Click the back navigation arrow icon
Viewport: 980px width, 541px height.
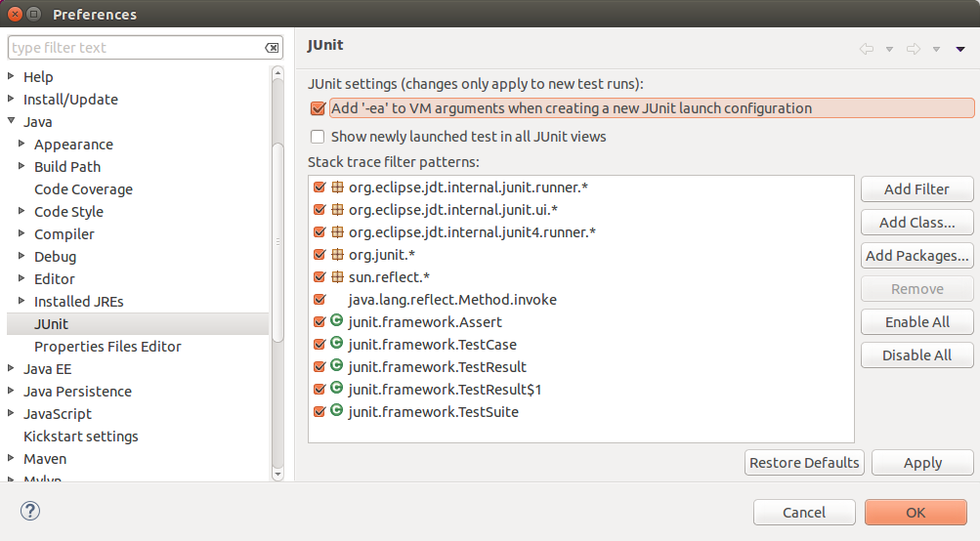867,48
